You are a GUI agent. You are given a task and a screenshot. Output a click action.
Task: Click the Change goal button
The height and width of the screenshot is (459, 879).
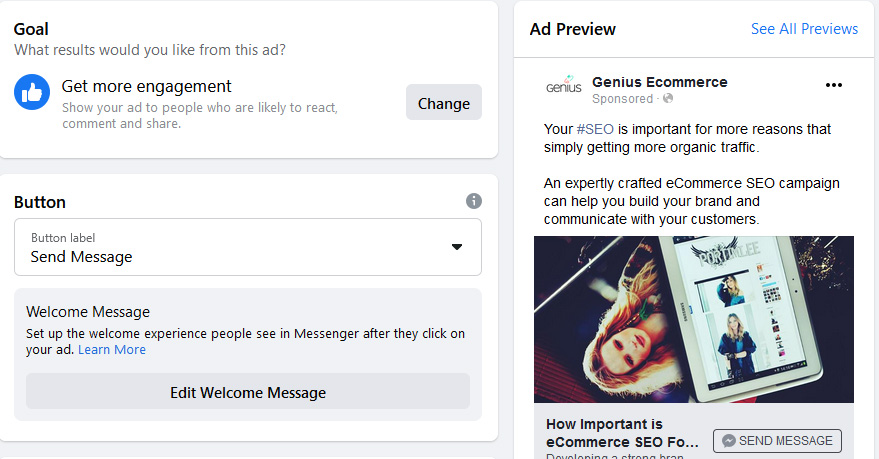443,102
